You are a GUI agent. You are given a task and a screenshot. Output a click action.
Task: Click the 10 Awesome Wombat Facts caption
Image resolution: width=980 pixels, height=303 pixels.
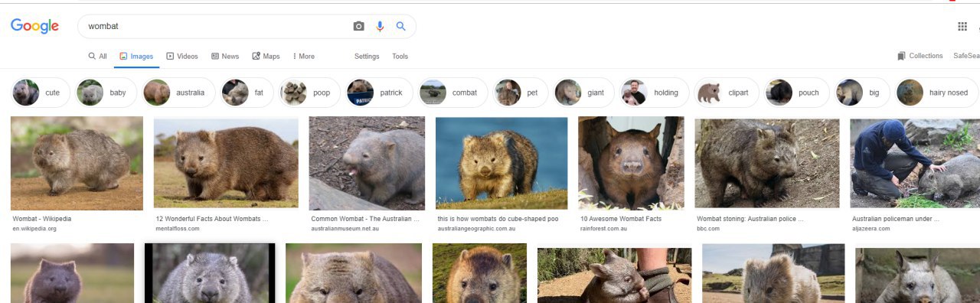click(621, 219)
